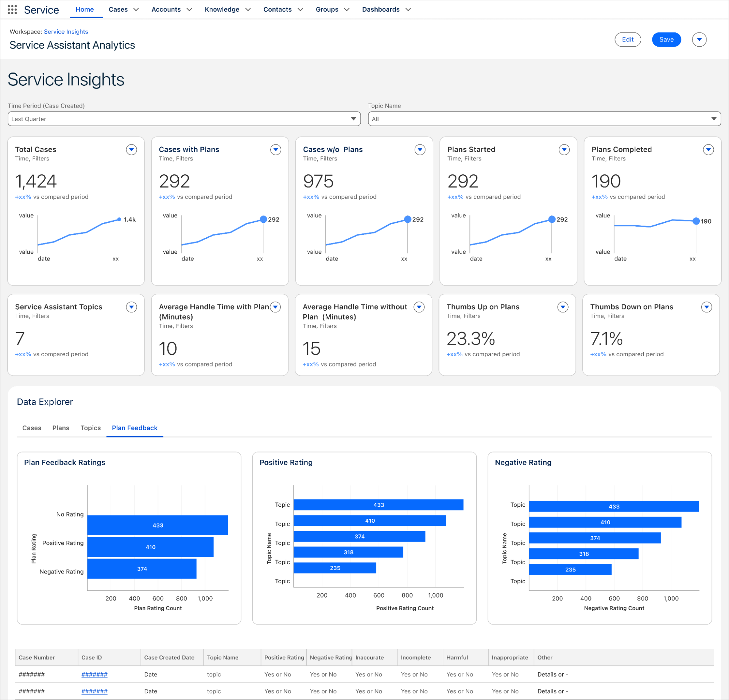The height and width of the screenshot is (700, 729).
Task: Open Service Insights workspace link
Action: pos(66,32)
